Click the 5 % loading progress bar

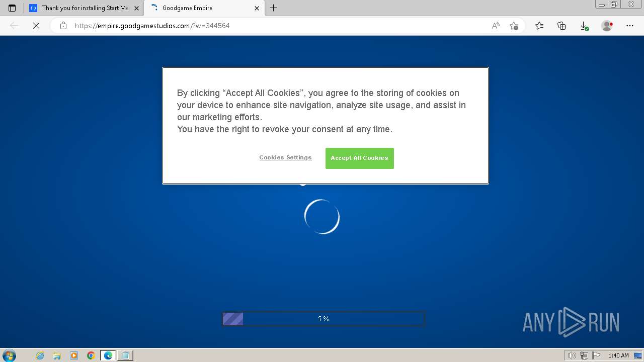pos(324,319)
